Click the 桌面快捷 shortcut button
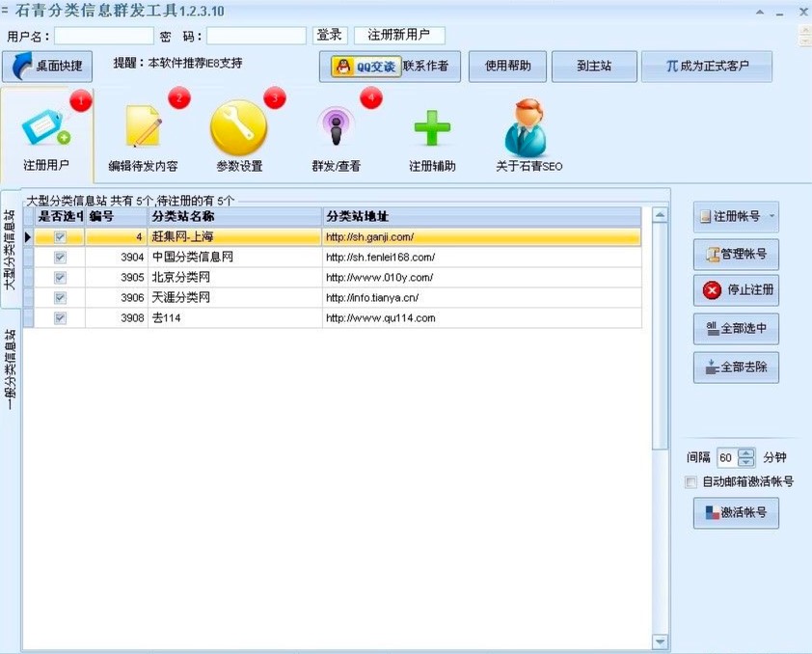Viewport: 812px width, 654px height. (x=48, y=68)
